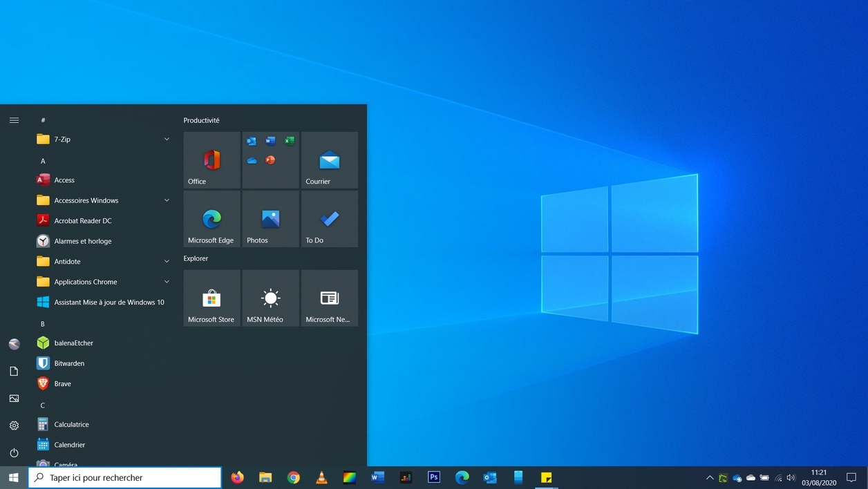Viewport: 868px width, 489px height.
Task: Open the Photos tile
Action: [x=270, y=219]
